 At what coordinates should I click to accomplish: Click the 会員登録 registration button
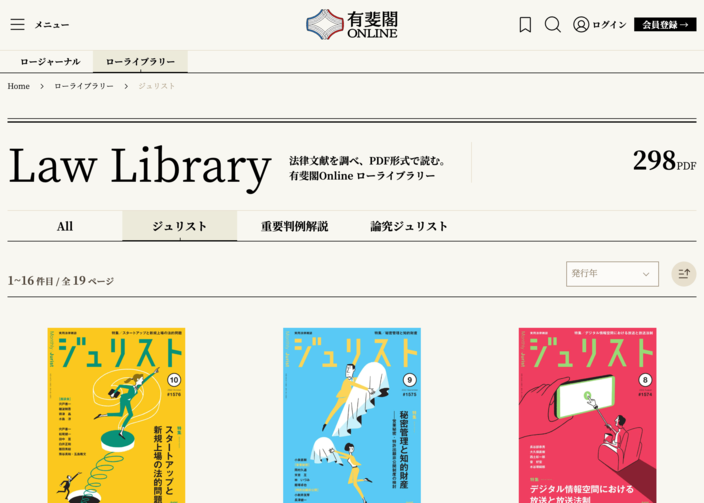coord(665,25)
